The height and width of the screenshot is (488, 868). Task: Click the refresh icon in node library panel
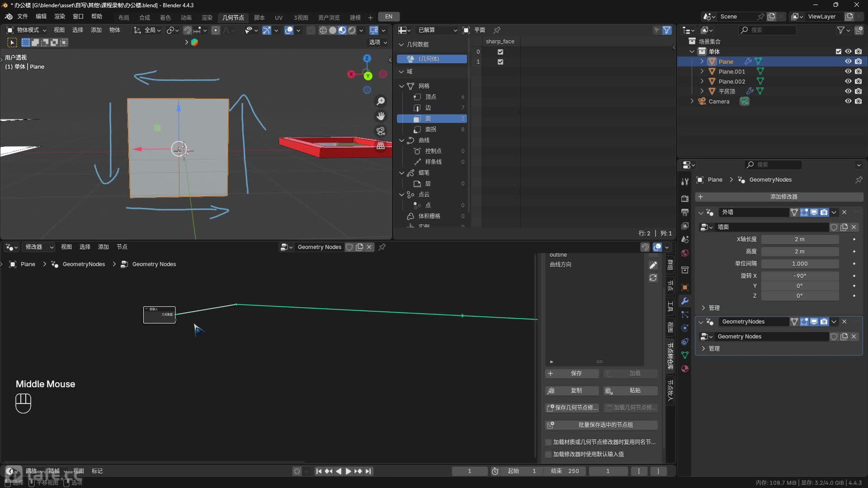pos(653,278)
